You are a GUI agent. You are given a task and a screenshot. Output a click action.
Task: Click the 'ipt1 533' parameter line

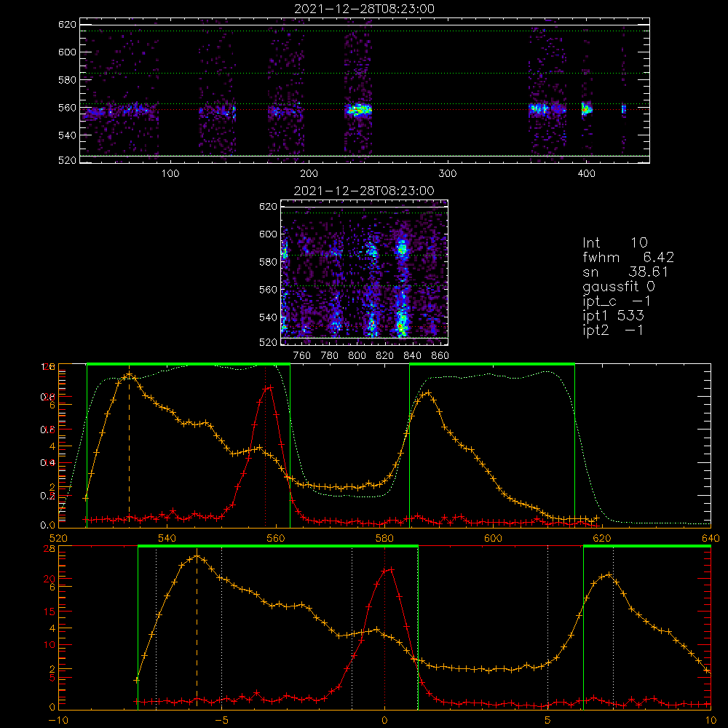[x=613, y=316]
